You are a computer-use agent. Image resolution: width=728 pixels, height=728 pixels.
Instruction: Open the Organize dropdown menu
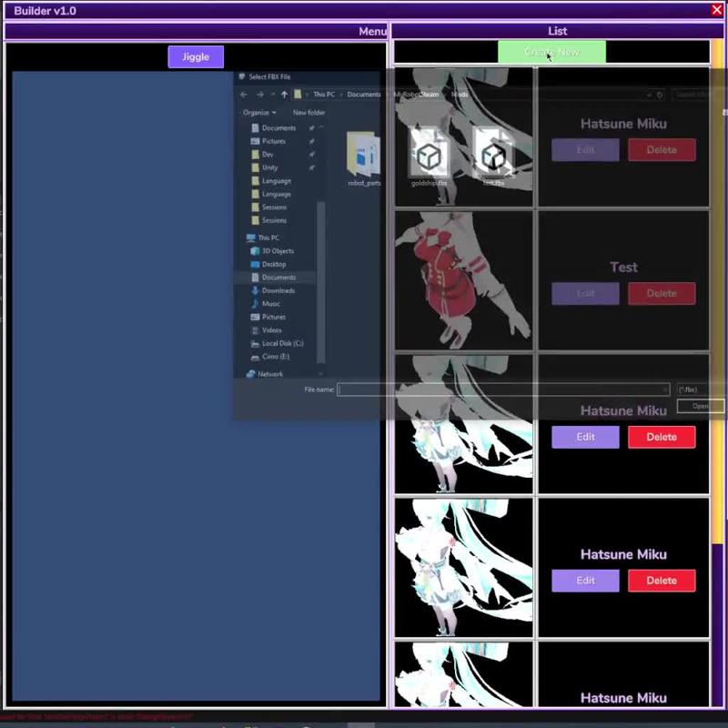(x=259, y=112)
